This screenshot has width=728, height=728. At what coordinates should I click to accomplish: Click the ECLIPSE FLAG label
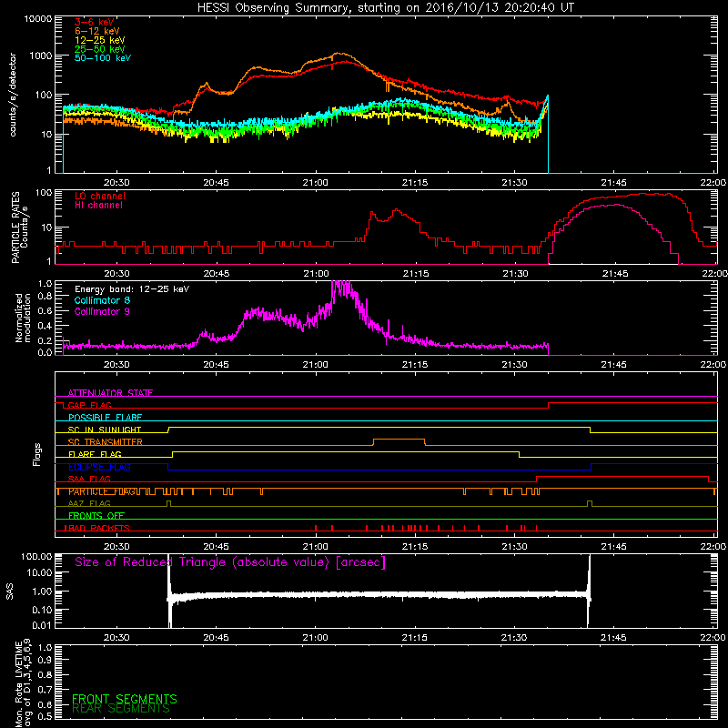pos(99,467)
